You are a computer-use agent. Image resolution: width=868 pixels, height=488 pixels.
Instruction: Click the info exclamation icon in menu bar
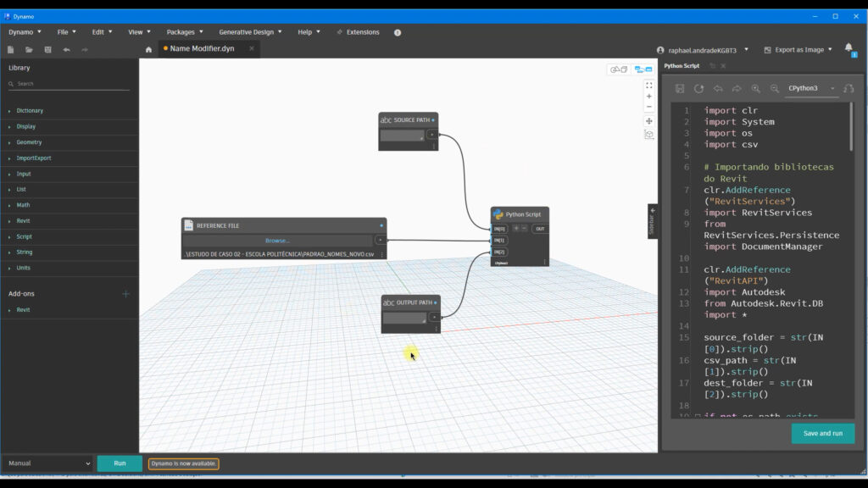click(398, 33)
